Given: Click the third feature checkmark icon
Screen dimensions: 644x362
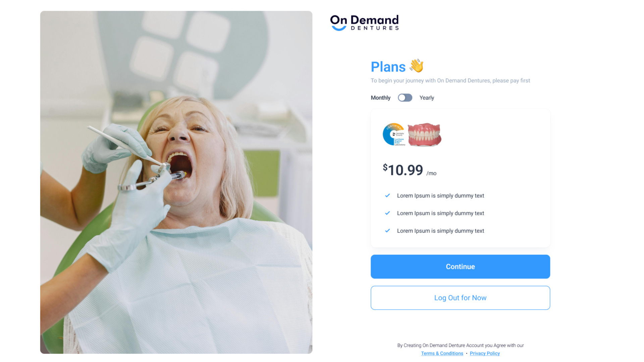Looking at the screenshot, I should [x=387, y=231].
